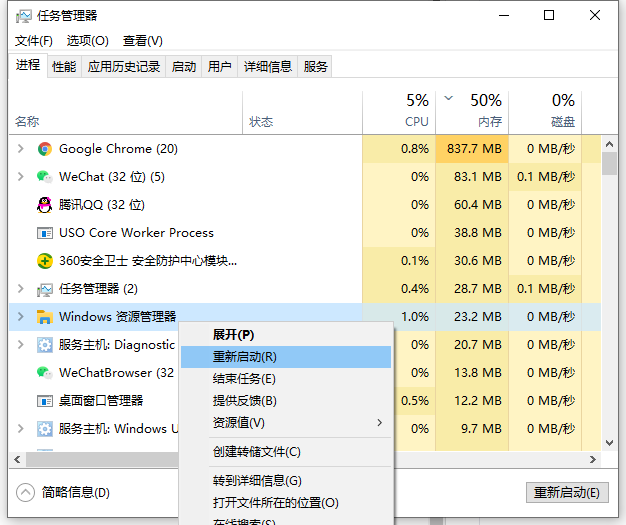This screenshot has height=525, width=626.
Task: Switch to the 性能 tab
Action: click(x=63, y=67)
